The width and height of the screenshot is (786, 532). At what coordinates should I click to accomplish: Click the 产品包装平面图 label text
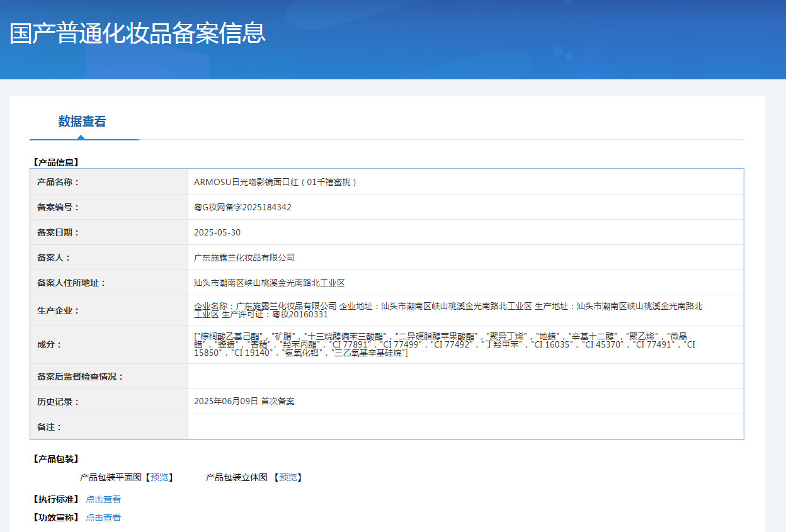tap(111, 477)
